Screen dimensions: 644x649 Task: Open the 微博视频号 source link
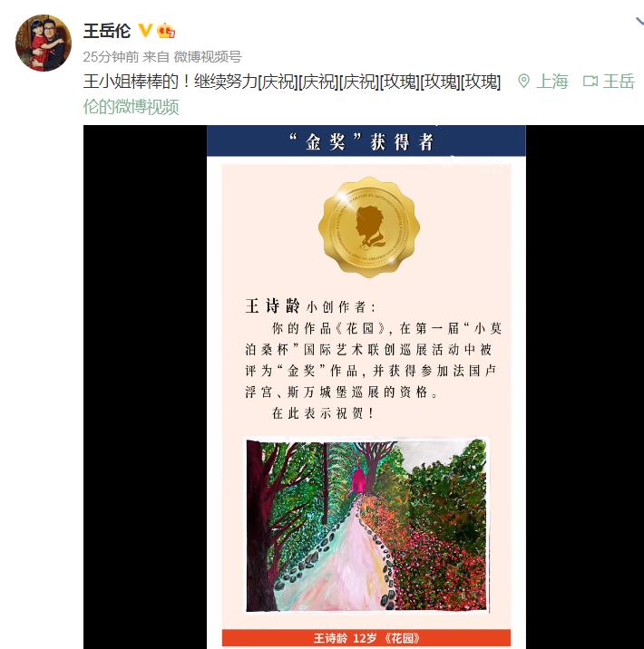coord(208,57)
